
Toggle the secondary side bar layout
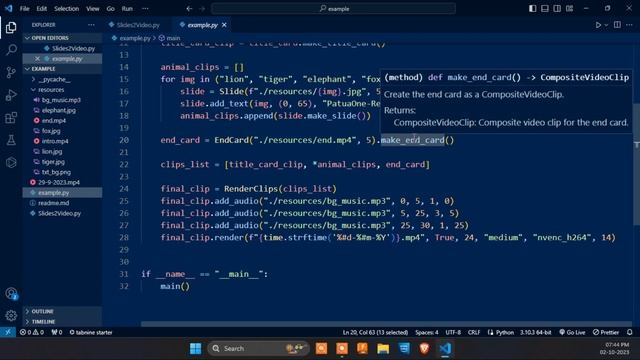click(557, 9)
